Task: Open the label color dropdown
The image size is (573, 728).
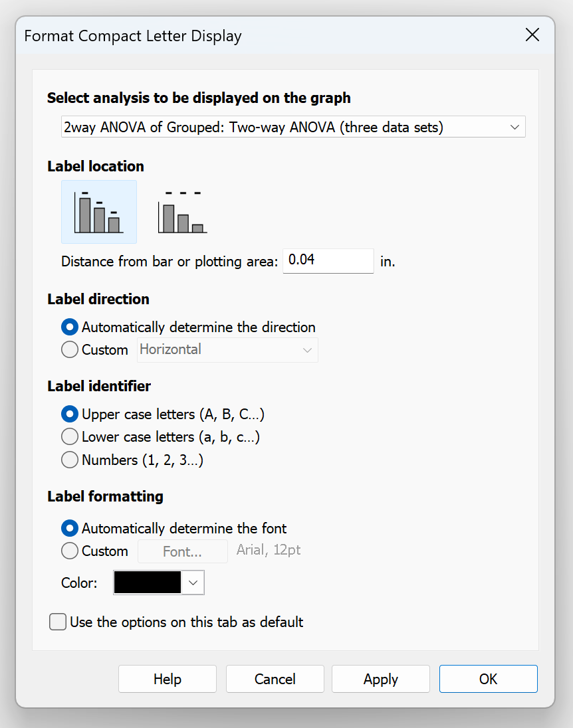Action: 192,582
